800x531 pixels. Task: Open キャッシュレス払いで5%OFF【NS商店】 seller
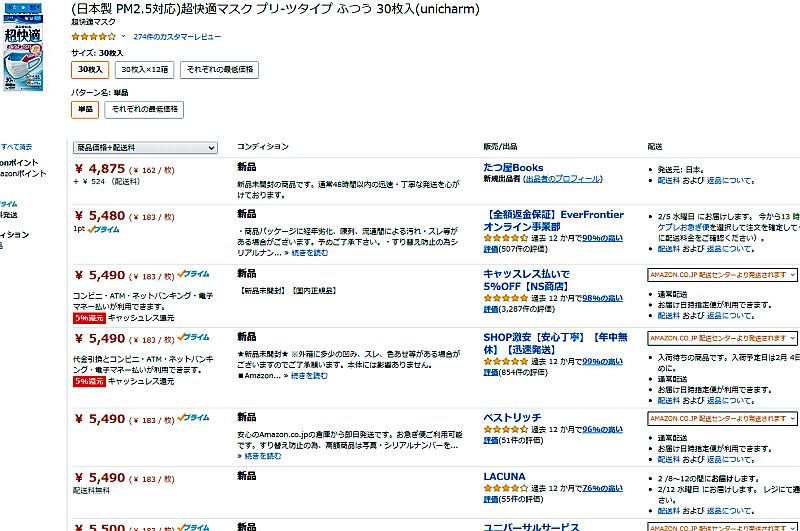527,280
